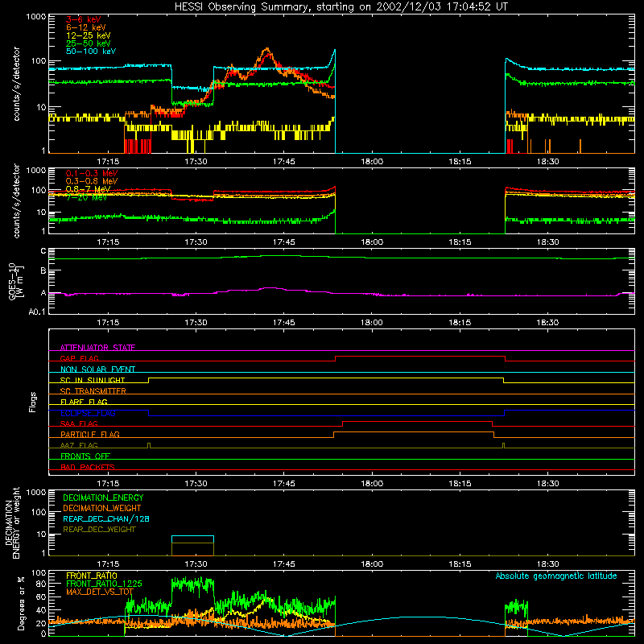Select the GAP_FLAG label
Image resolution: width=644 pixels, height=644 pixels.
[x=79, y=358]
